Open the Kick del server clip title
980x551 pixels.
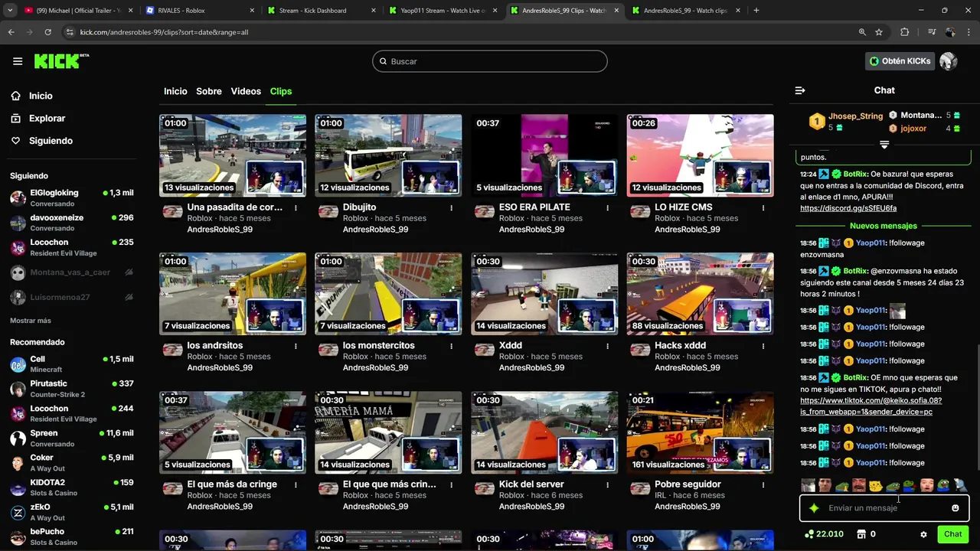pos(531,484)
